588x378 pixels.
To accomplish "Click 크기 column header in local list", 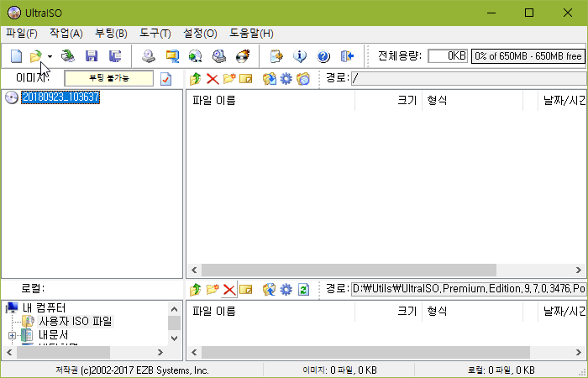I will coord(388,312).
